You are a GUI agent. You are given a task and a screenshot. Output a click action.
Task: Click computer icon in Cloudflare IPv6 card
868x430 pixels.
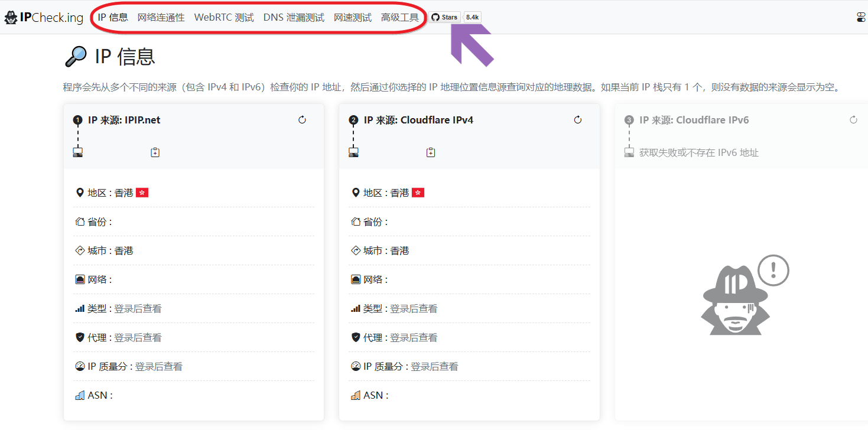[x=629, y=152]
